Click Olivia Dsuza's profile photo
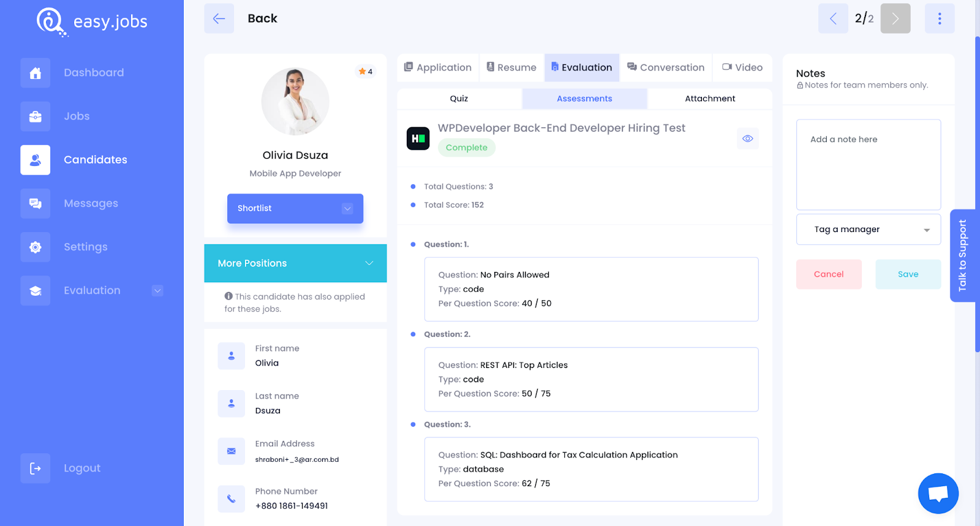The height and width of the screenshot is (526, 980). click(295, 102)
